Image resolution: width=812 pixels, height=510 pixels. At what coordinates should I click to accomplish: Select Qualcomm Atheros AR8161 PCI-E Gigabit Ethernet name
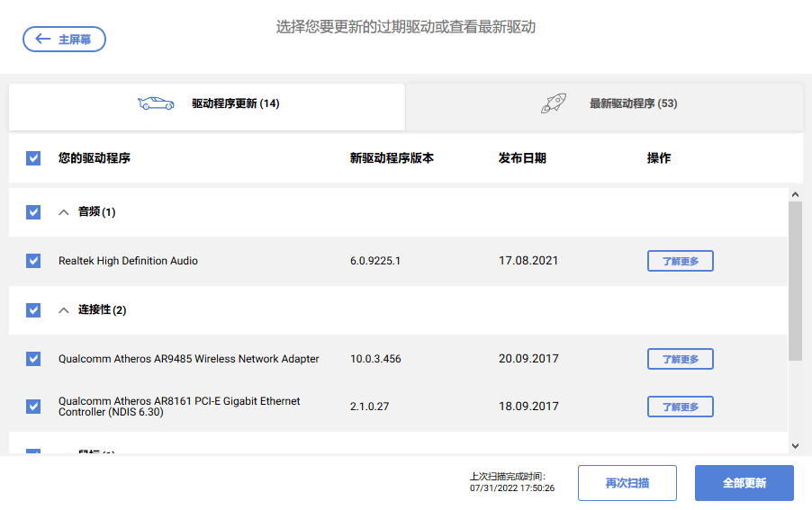point(179,407)
